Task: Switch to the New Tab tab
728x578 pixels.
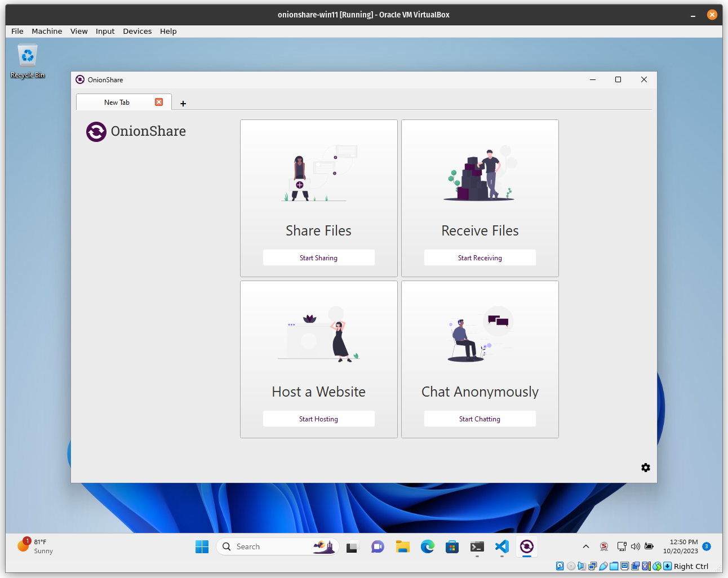Action: [x=117, y=102]
